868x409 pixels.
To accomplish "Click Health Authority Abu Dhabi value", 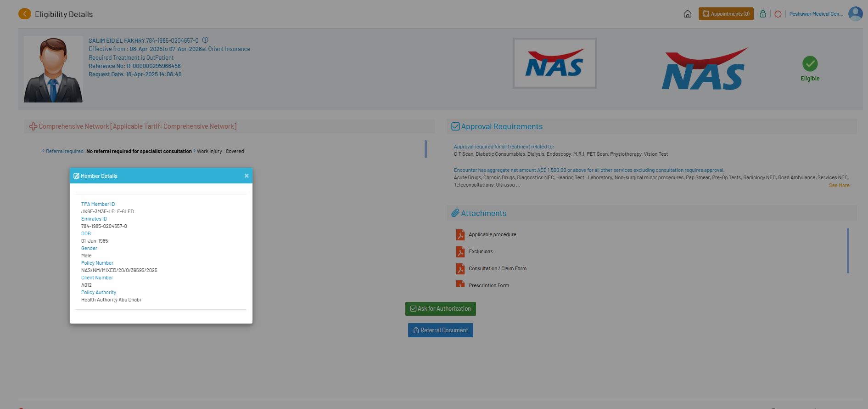I will 111,300.
